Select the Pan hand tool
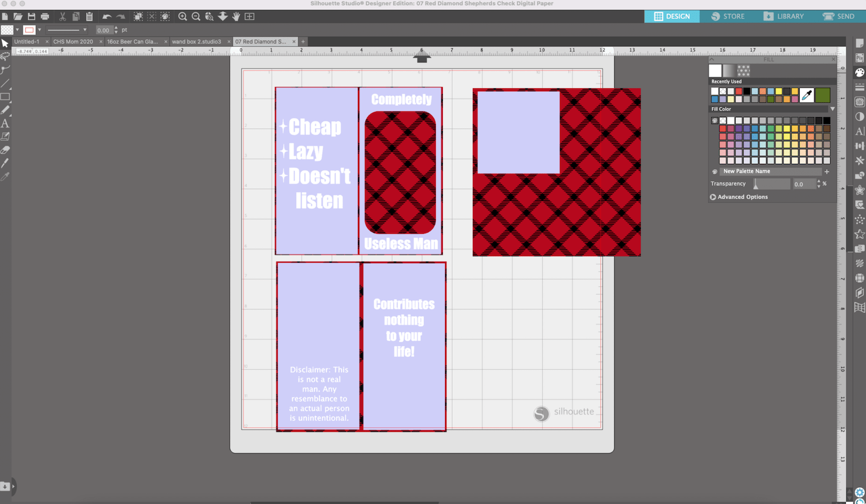The height and width of the screenshot is (504, 866). (236, 17)
